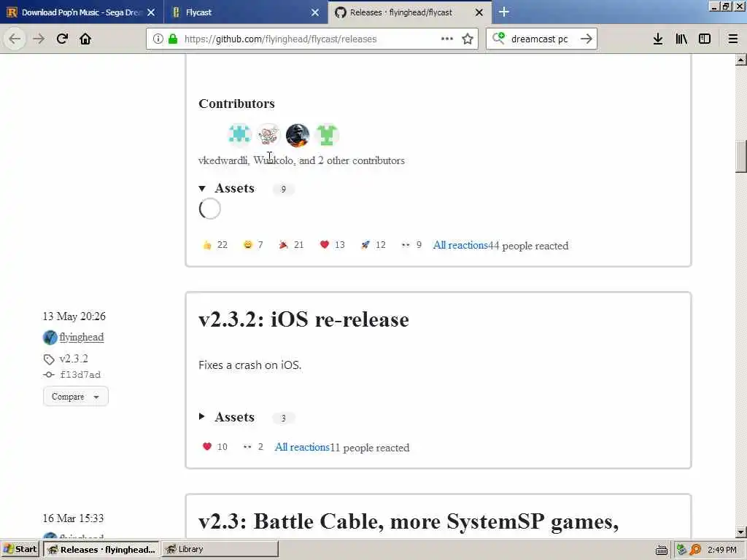
Task: Open the v2.3: Battle Cable release heading
Action: click(409, 521)
